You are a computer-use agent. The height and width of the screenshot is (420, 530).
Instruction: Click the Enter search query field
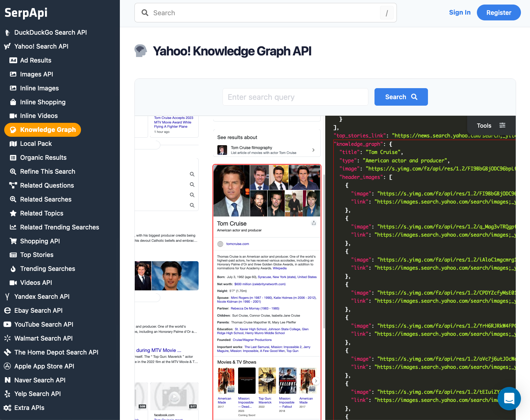tap(295, 97)
